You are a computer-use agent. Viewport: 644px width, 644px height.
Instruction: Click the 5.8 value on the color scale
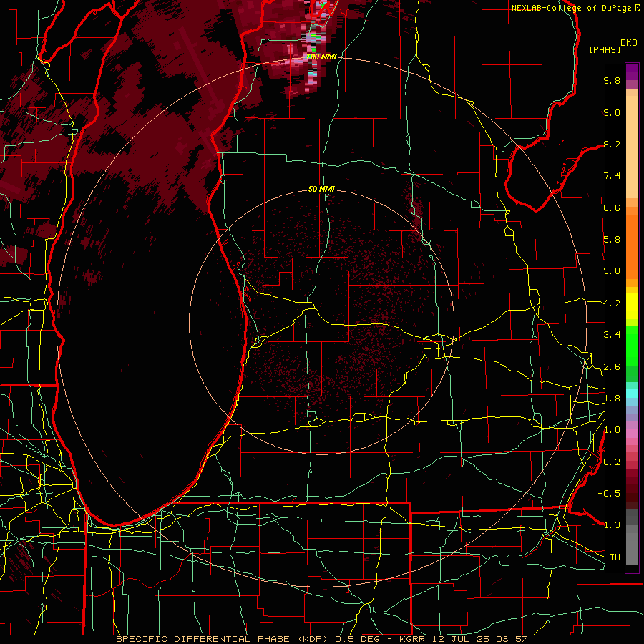point(612,240)
